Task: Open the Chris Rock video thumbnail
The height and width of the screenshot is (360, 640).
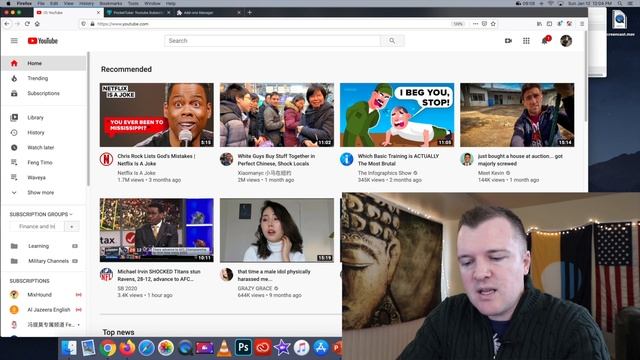Action: (x=157, y=115)
